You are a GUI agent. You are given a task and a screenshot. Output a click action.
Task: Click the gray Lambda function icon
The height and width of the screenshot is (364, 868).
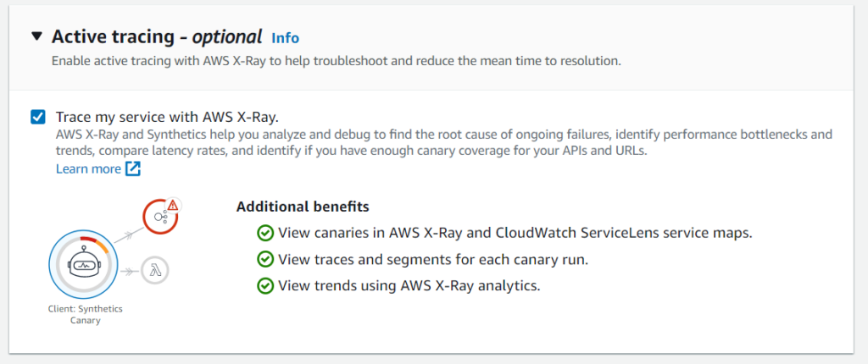pyautogui.click(x=155, y=271)
